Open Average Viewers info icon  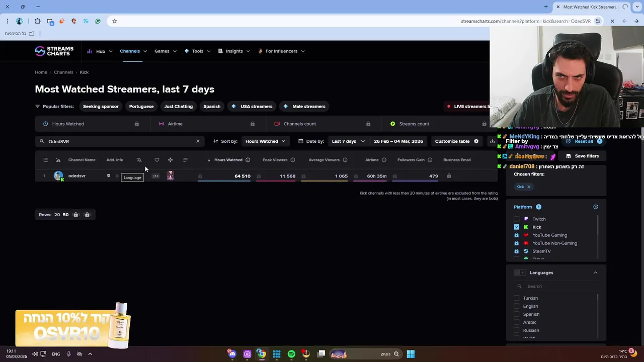[x=345, y=160]
